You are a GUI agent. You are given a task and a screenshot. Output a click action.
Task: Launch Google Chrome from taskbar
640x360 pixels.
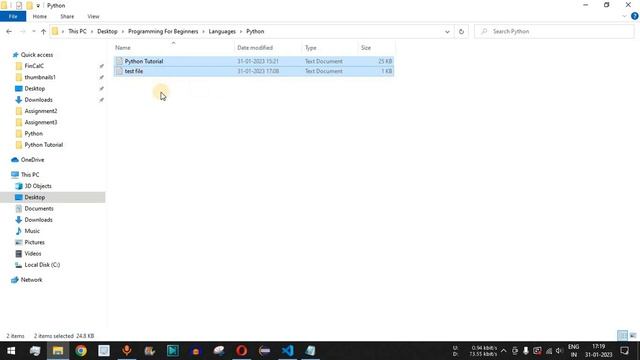(x=81, y=351)
